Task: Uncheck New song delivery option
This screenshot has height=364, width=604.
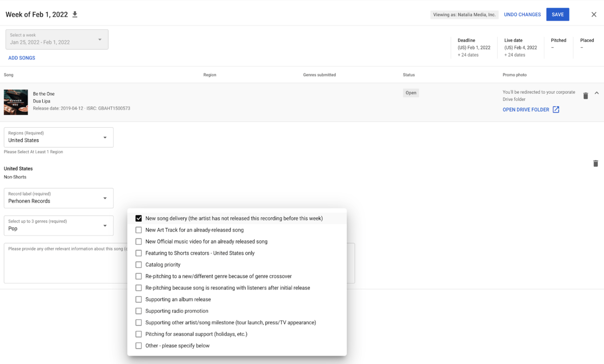Action: (x=138, y=218)
